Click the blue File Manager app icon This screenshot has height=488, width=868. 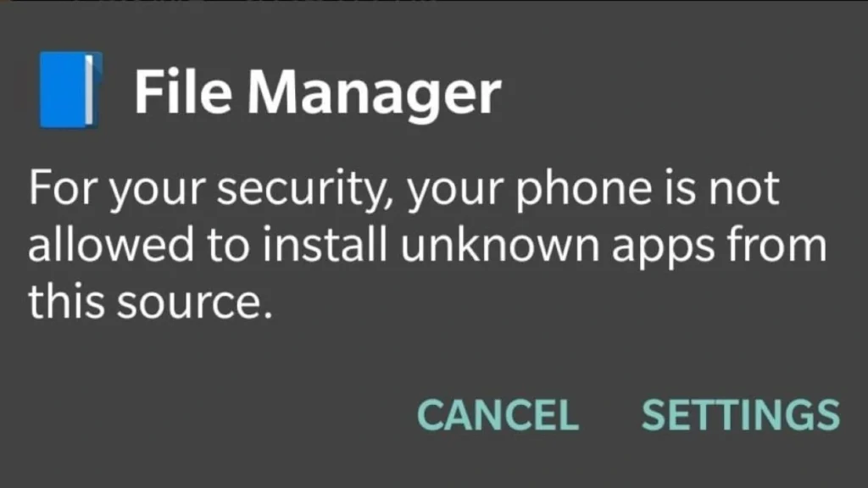pyautogui.click(x=70, y=90)
